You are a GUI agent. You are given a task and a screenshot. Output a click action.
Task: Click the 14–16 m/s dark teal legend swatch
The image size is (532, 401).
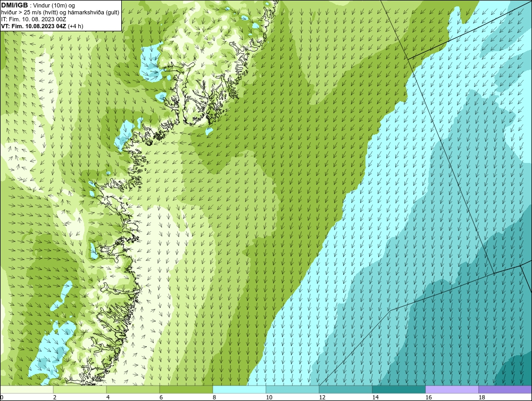point(398,389)
